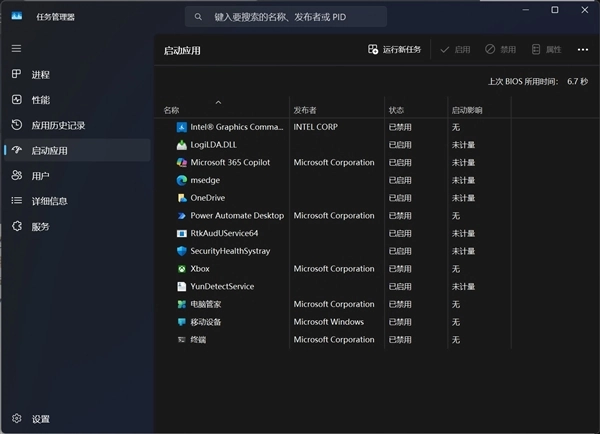Image resolution: width=600 pixels, height=434 pixels.
Task: Click the 属性 (Properties) toolbar button
Action: click(x=547, y=49)
